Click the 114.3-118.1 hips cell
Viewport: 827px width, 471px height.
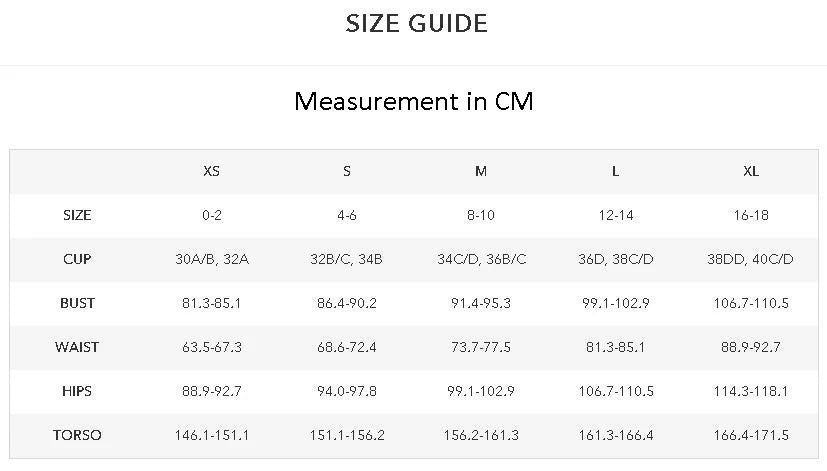tap(751, 391)
